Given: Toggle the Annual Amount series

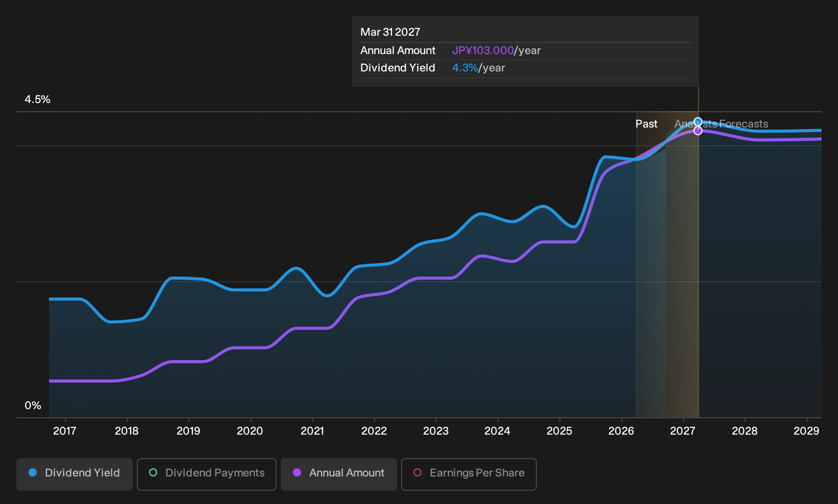Looking at the screenshot, I should click(x=339, y=474).
